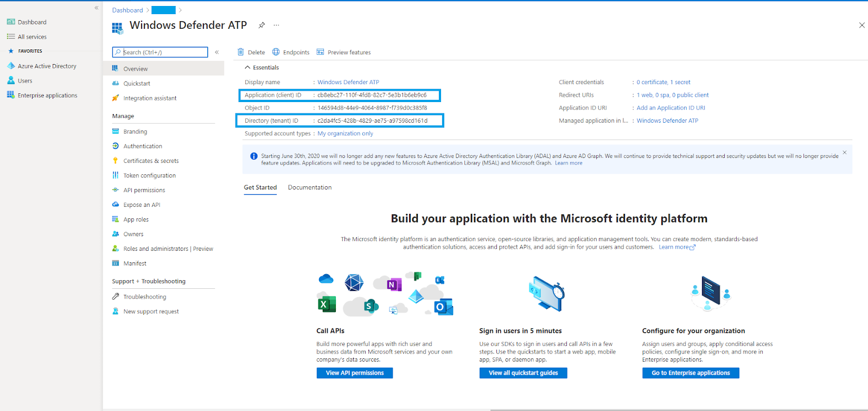Click the Quickstart cloud icon
The height and width of the screenshot is (411, 868).
coord(115,83)
